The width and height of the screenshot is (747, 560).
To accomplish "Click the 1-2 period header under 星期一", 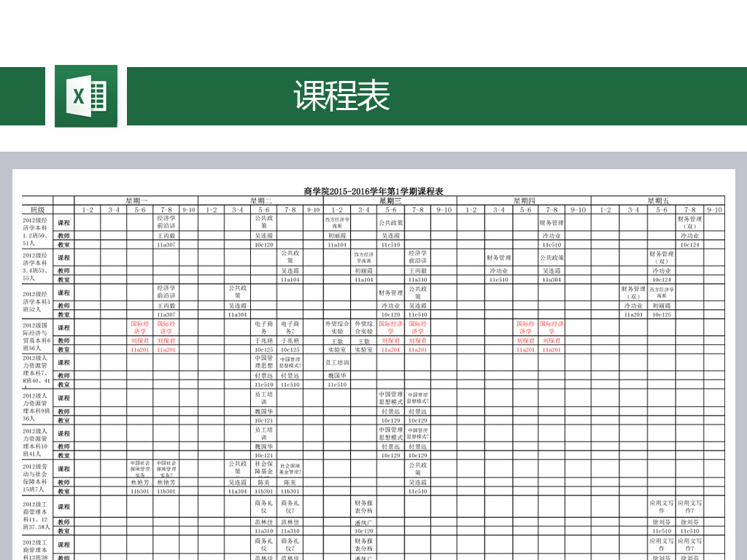I will tap(88, 209).
